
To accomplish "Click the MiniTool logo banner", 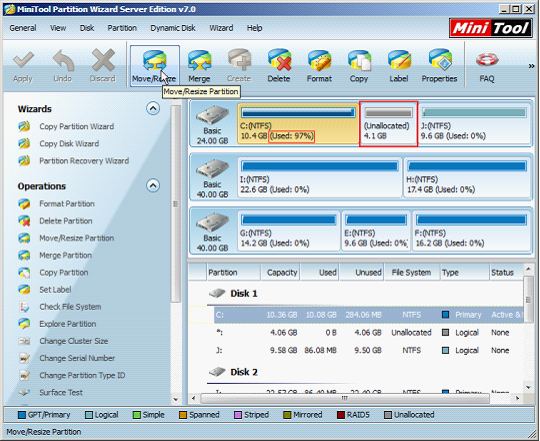I will (x=491, y=28).
